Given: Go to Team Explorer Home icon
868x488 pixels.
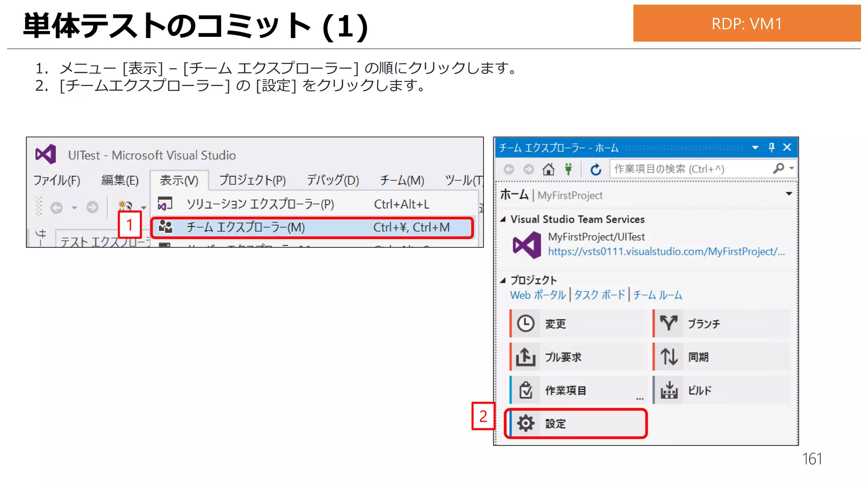Looking at the screenshot, I should (548, 169).
